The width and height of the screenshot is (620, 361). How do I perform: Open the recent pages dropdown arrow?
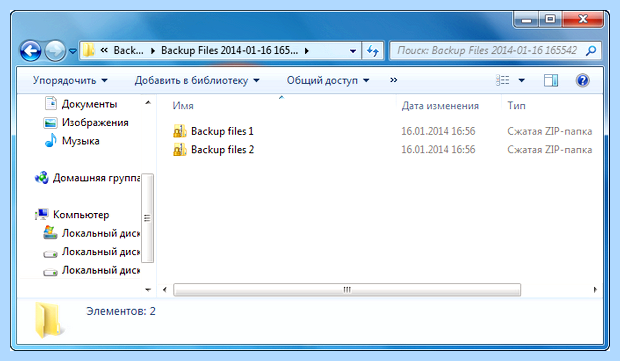(x=73, y=51)
